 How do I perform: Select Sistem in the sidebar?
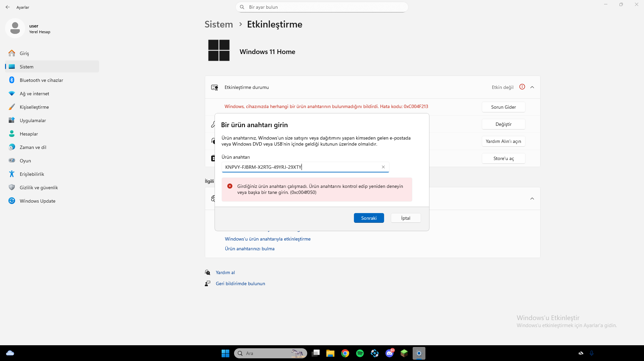(x=52, y=67)
